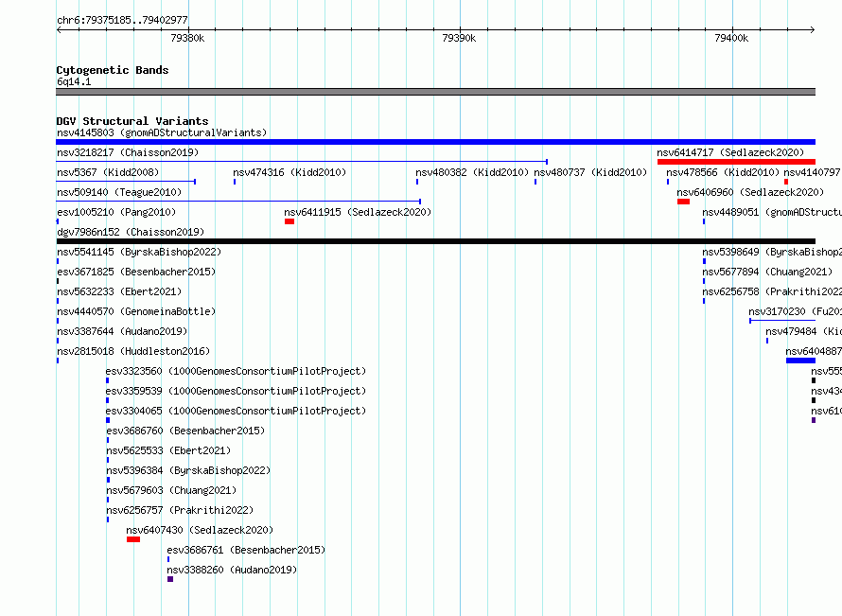Image resolution: width=842 pixels, height=616 pixels.
Task: Click the DGV Structural Variants track title
Action: pyautogui.click(x=132, y=121)
